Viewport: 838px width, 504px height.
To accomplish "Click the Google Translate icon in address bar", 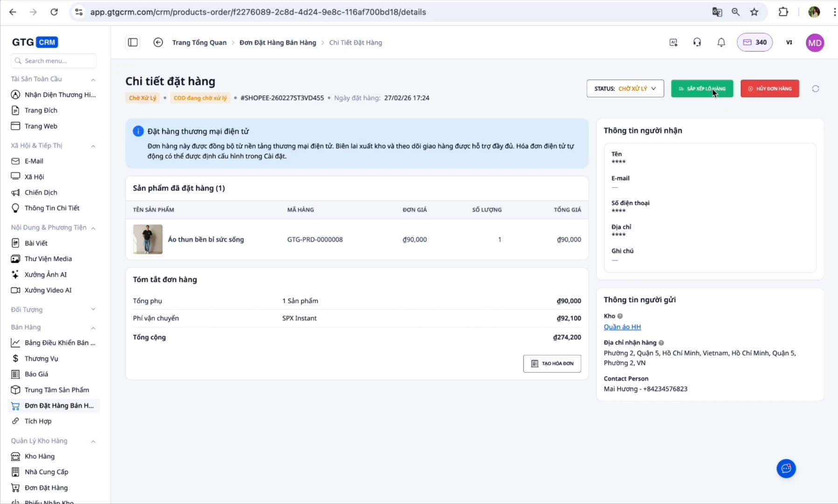I will click(717, 12).
